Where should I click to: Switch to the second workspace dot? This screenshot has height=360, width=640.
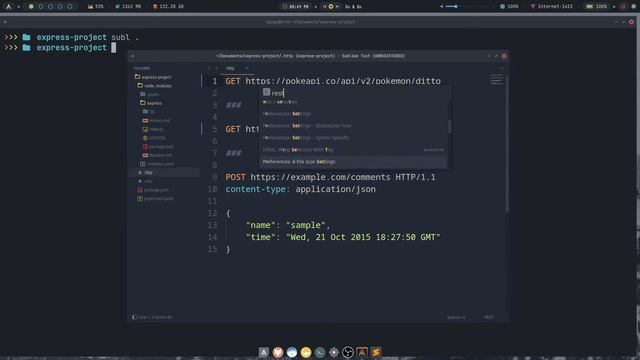(41, 7)
